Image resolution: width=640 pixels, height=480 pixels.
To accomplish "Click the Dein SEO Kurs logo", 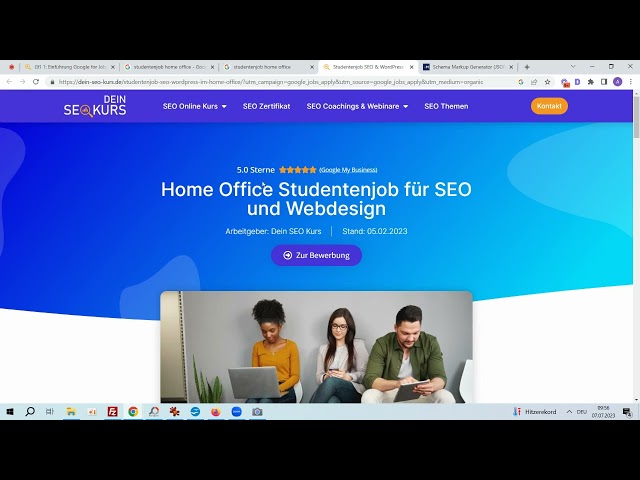I will tap(95, 106).
